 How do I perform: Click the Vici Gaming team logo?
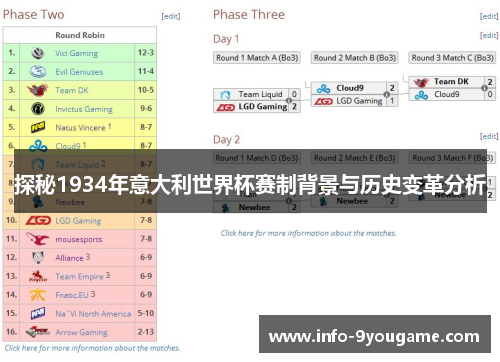[x=38, y=53]
